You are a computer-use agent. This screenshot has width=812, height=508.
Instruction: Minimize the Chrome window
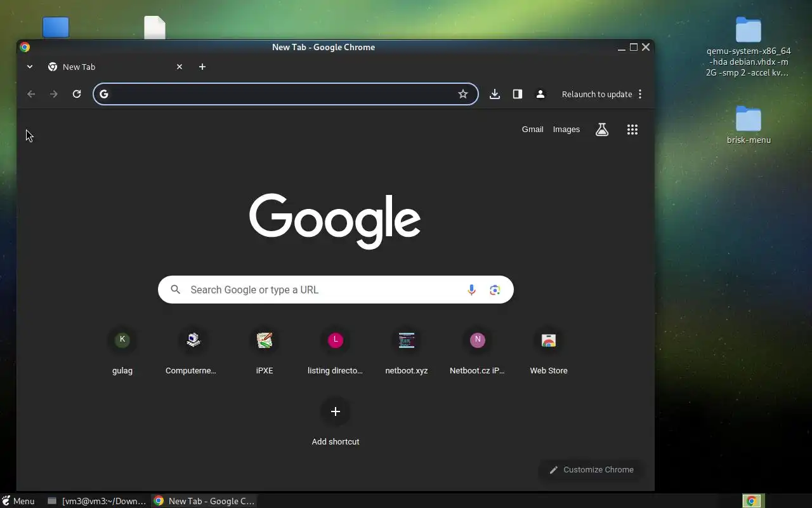click(621, 48)
